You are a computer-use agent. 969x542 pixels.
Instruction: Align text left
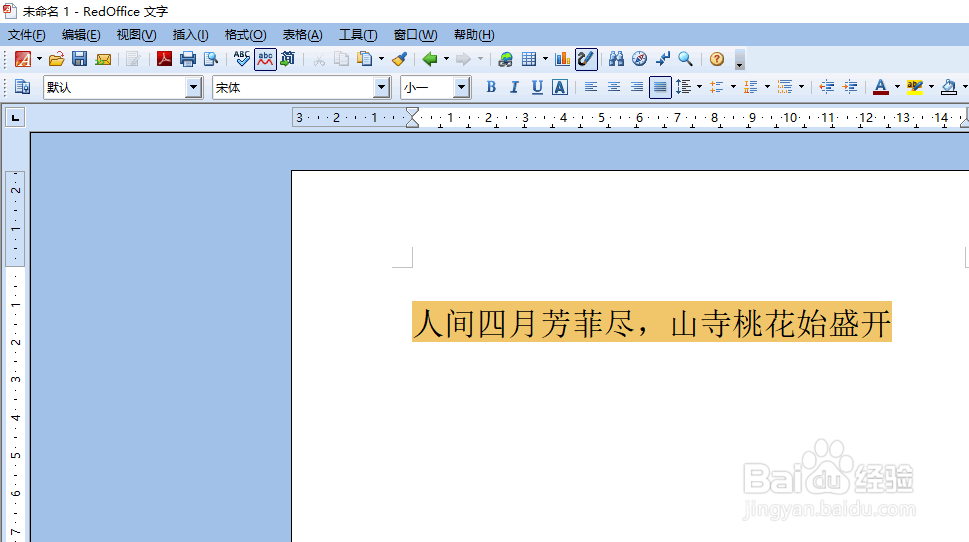point(591,87)
